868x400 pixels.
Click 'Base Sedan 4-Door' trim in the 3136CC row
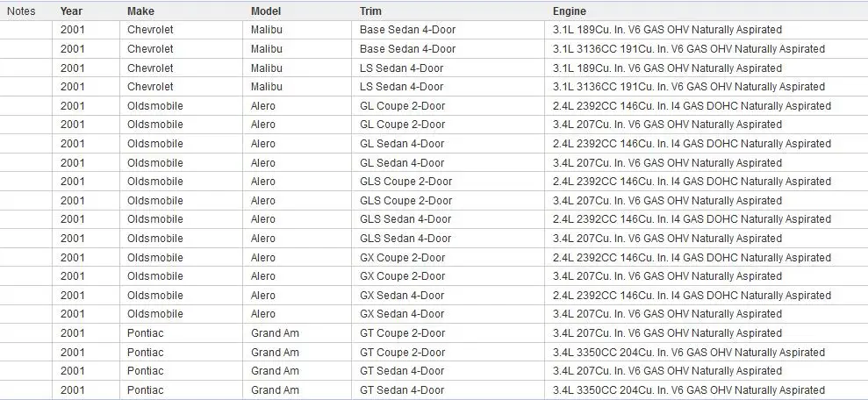[407, 49]
